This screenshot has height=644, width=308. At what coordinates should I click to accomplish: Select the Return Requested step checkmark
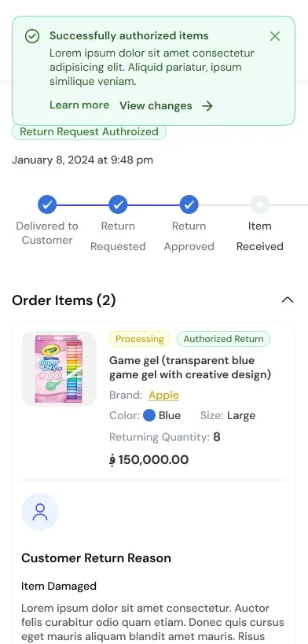118,204
